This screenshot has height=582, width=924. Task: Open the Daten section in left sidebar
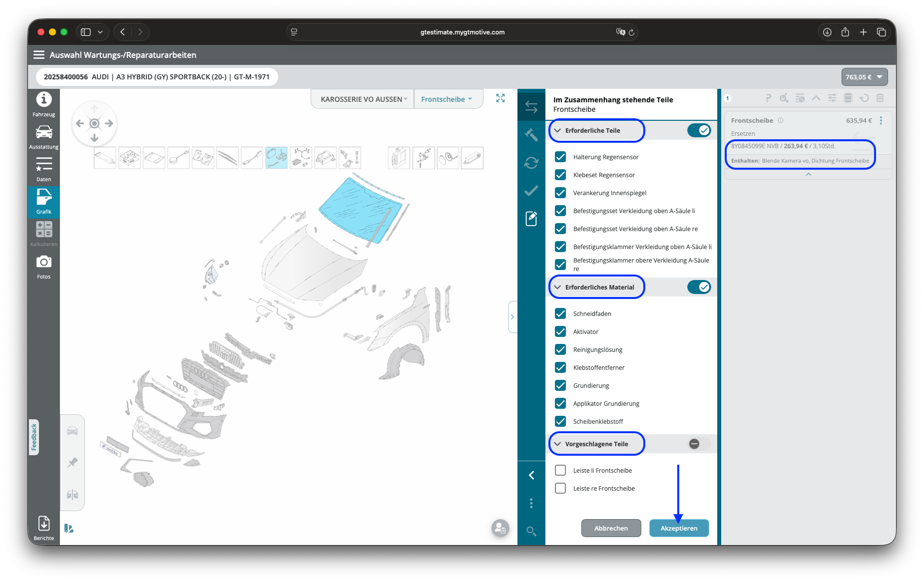click(44, 170)
